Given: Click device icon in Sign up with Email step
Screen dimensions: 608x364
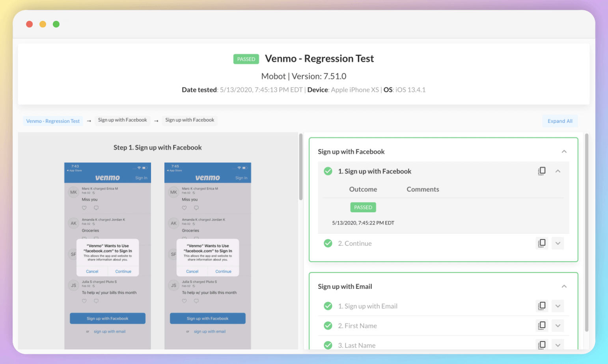Looking at the screenshot, I should coord(542,306).
